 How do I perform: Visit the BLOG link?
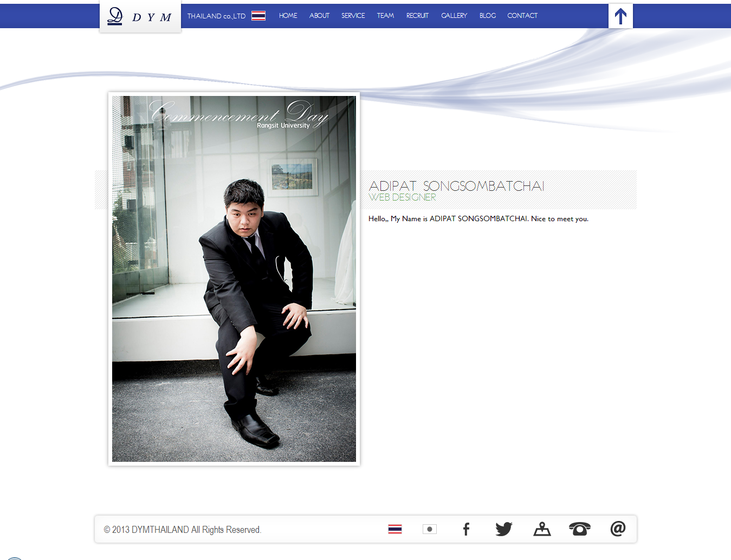point(488,16)
